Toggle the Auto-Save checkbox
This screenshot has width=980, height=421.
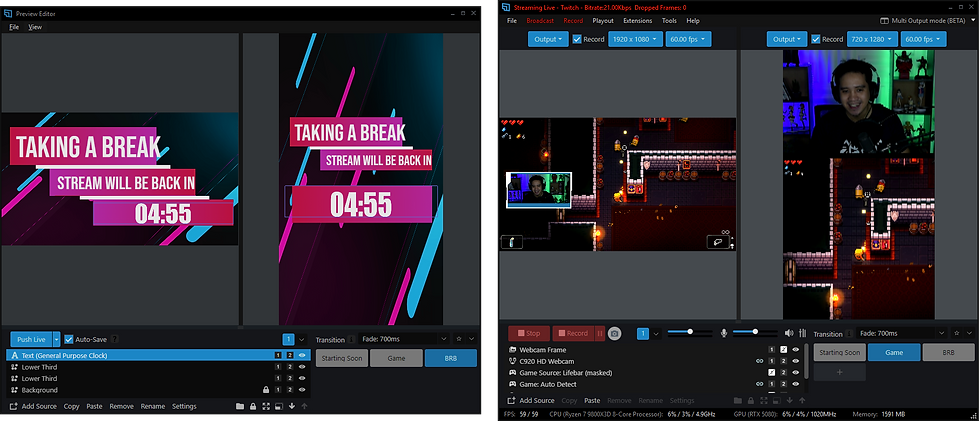tap(69, 339)
